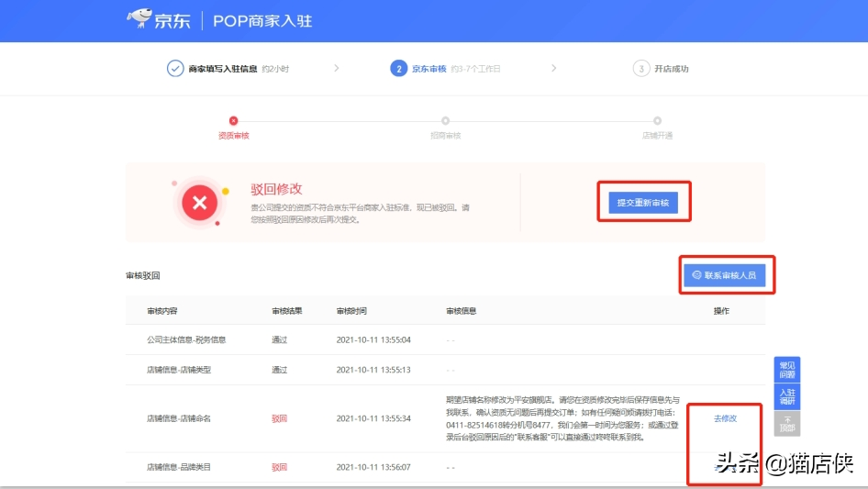Go to top with 顶部 button
The width and height of the screenshot is (868, 489).
pyautogui.click(x=786, y=423)
